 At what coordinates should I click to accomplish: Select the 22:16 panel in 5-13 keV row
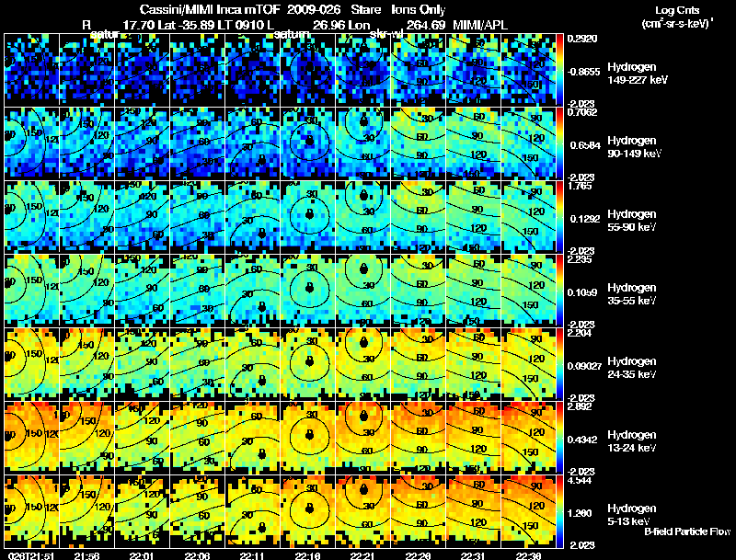coord(308,511)
